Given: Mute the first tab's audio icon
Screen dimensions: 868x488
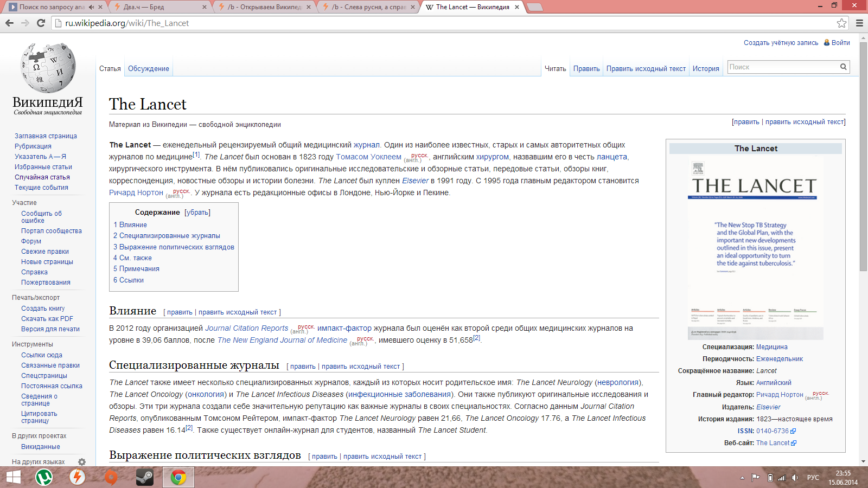Looking at the screenshot, I should point(91,7).
